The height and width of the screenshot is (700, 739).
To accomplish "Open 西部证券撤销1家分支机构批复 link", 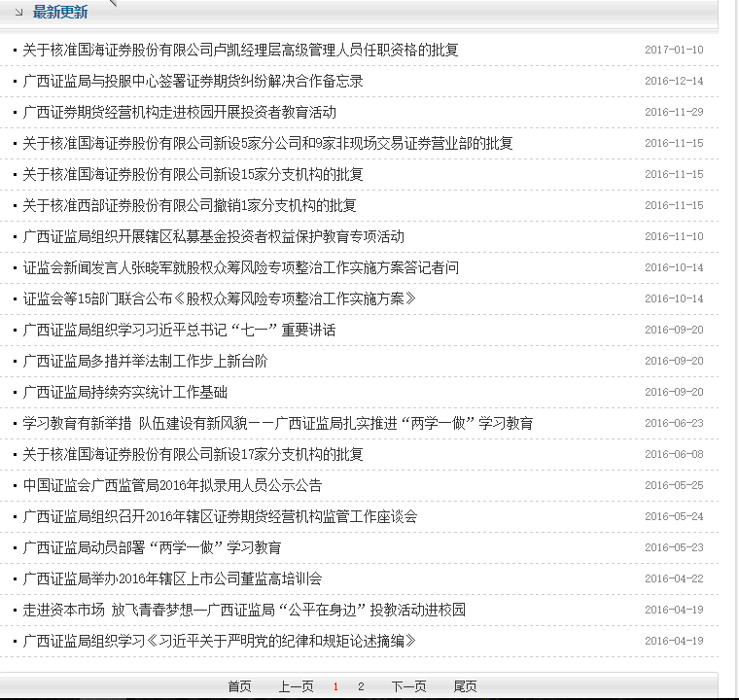I will point(190,205).
